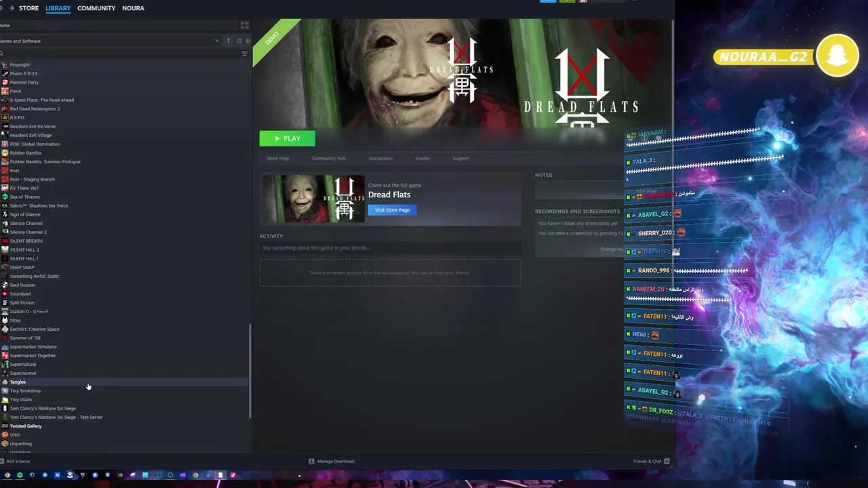
Task: Click the Sea of Thieves icon
Action: click(5, 197)
